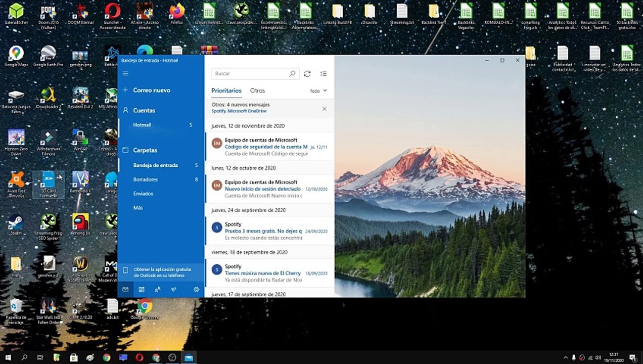Expand Más folders in sidebar
Viewport: 643px width, 364px height.
tap(161, 208)
